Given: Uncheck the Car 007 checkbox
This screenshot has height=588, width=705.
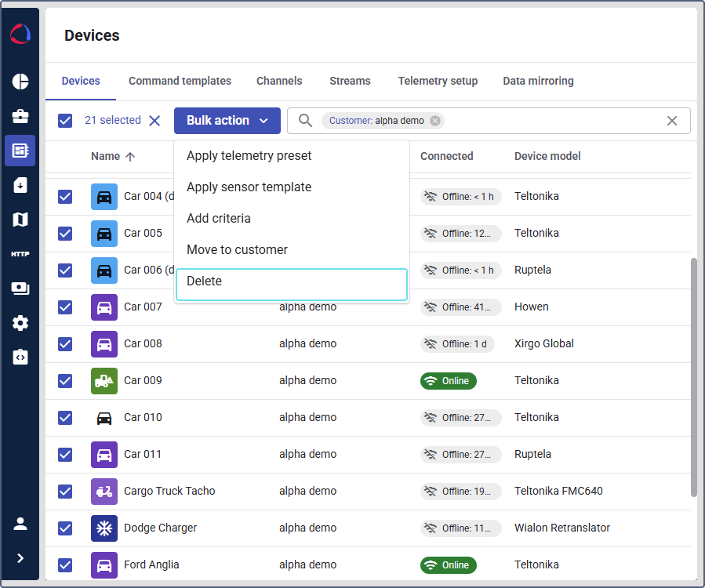Looking at the screenshot, I should pos(65,307).
